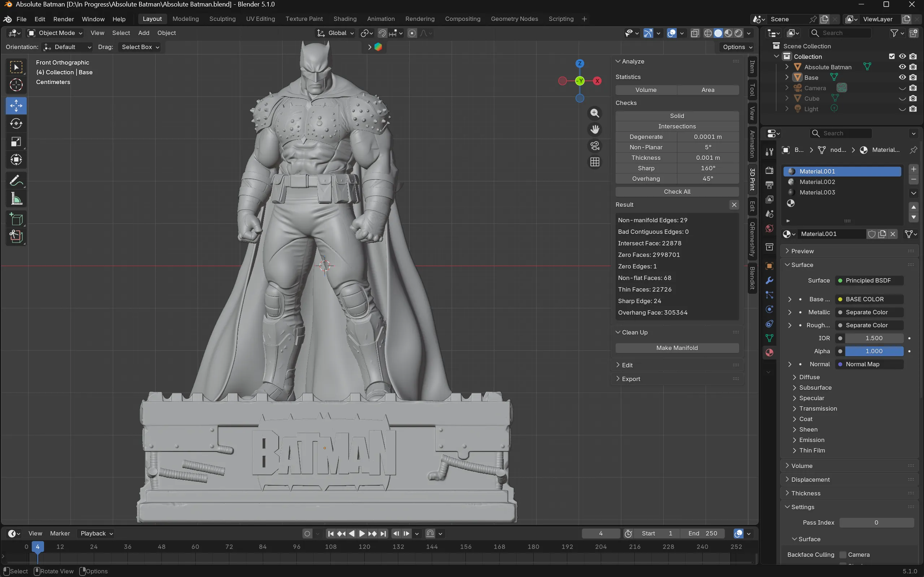The image size is (924, 577).
Task: Click the IOR value field
Action: tap(873, 338)
